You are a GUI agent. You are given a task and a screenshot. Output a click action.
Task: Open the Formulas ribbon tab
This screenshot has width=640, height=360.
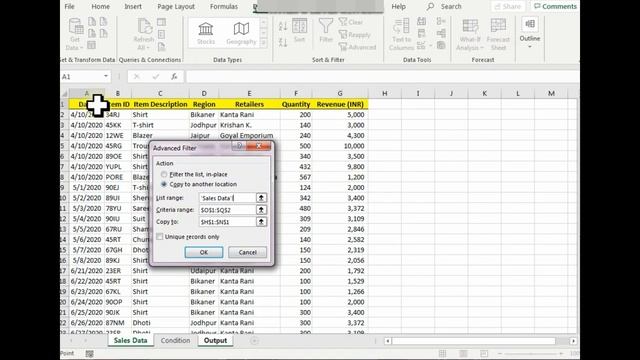[224, 7]
